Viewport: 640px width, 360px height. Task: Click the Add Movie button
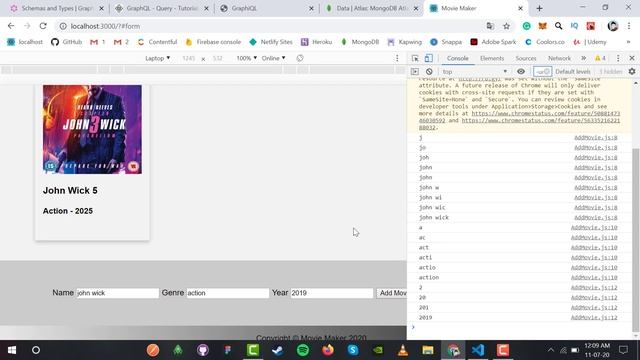pyautogui.click(x=391, y=293)
